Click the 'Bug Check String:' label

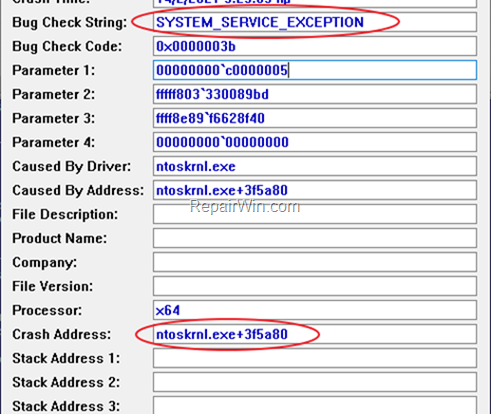70,23
